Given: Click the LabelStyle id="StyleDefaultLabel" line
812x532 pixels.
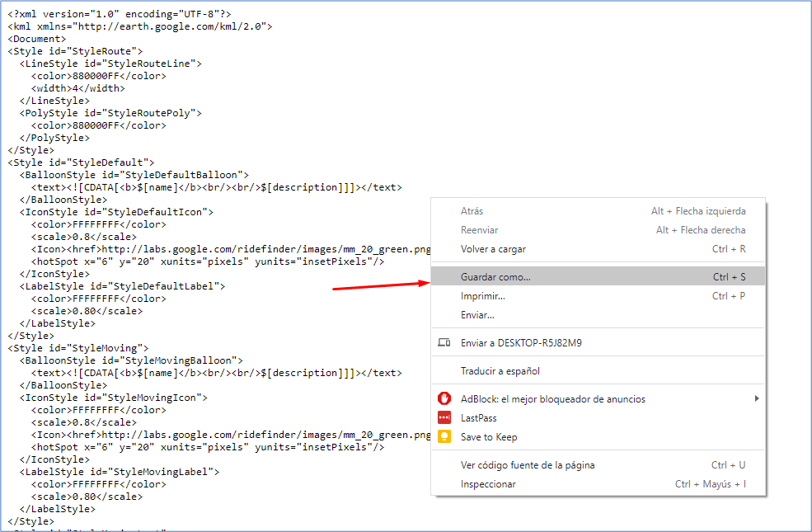Looking at the screenshot, I should click(122, 286).
